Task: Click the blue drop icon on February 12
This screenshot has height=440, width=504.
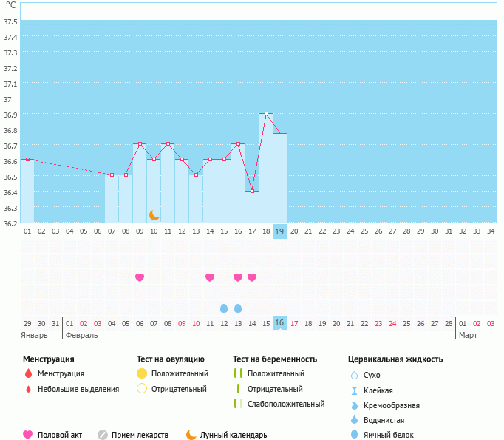Action: point(224,308)
